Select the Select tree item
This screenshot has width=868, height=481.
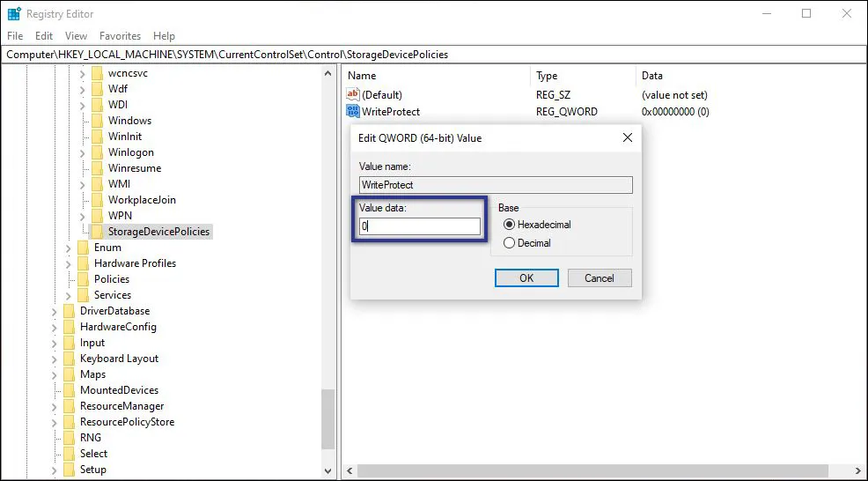93,454
